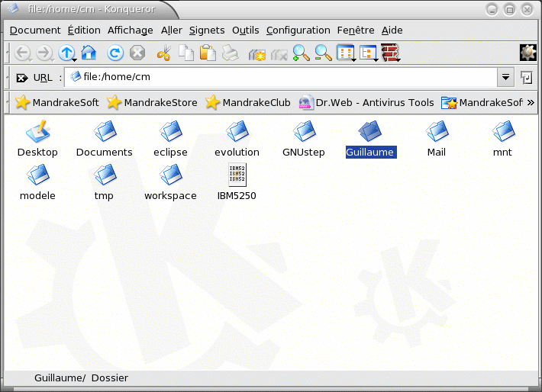Screen dimensions: 542x392
Task: Zoom out on icons with minus magnifier
Action: 323,53
